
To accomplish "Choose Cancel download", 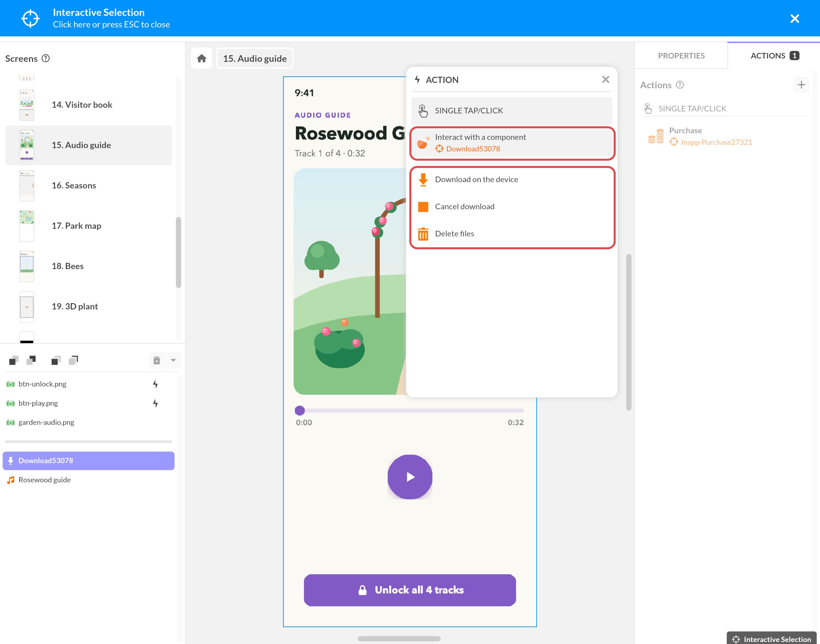I will pos(512,207).
